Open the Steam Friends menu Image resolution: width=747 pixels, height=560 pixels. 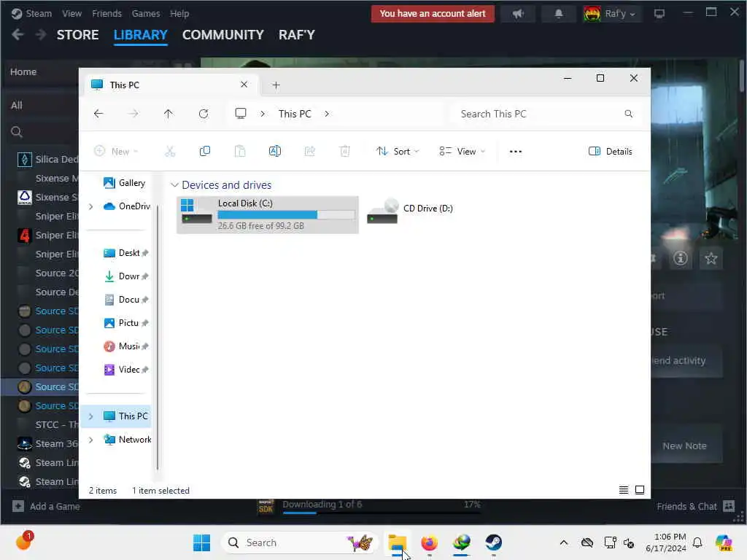107,14
